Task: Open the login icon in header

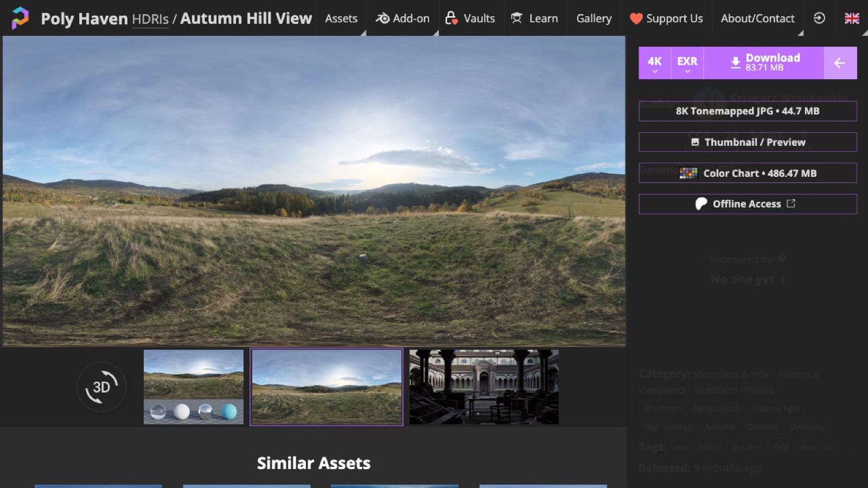Action: (x=819, y=18)
